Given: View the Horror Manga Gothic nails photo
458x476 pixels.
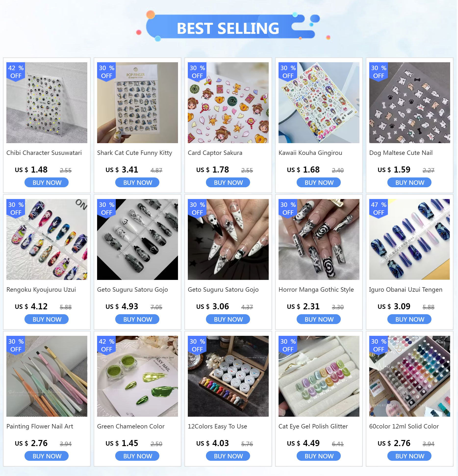Looking at the screenshot, I should pos(319,239).
